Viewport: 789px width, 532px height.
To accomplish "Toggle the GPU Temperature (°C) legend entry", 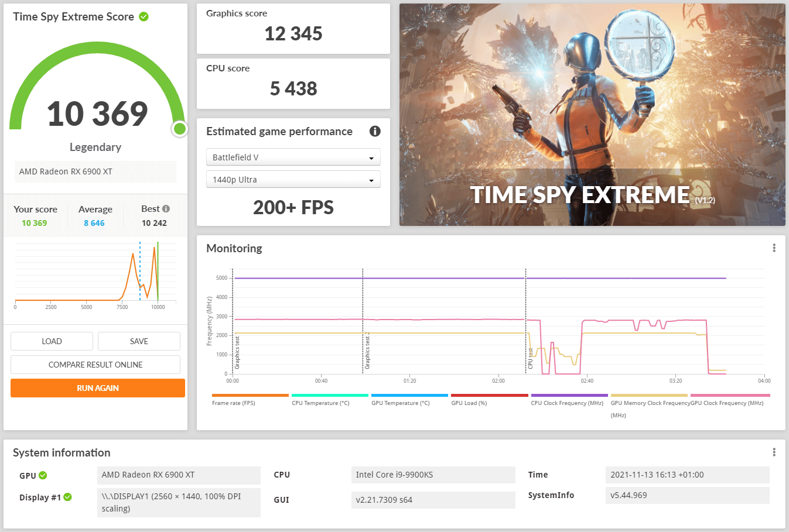I will 409,400.
